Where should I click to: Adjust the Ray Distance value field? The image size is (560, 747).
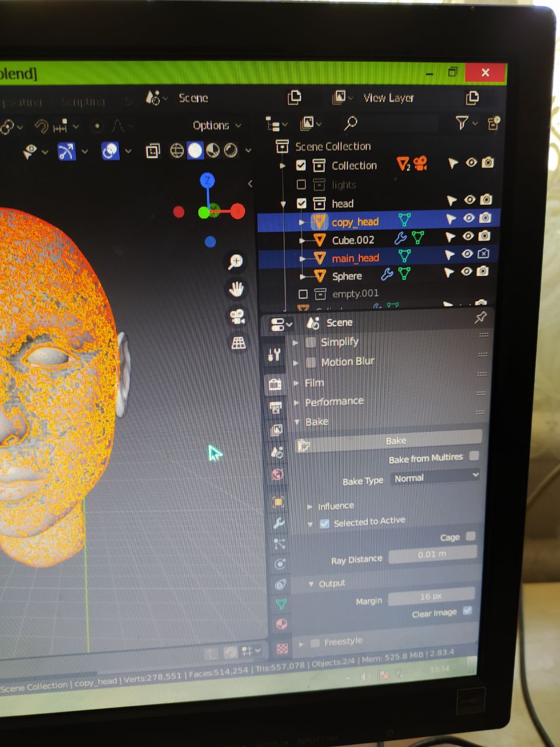(x=433, y=554)
